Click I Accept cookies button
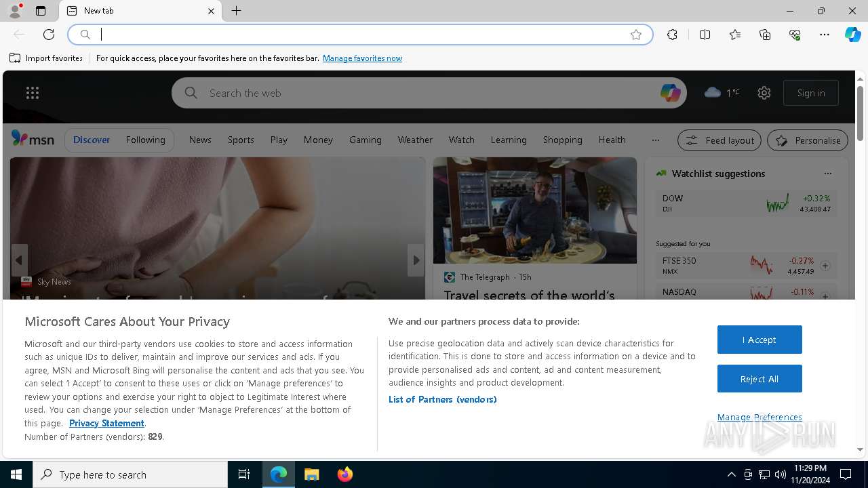The height and width of the screenshot is (488, 868). [x=759, y=340]
